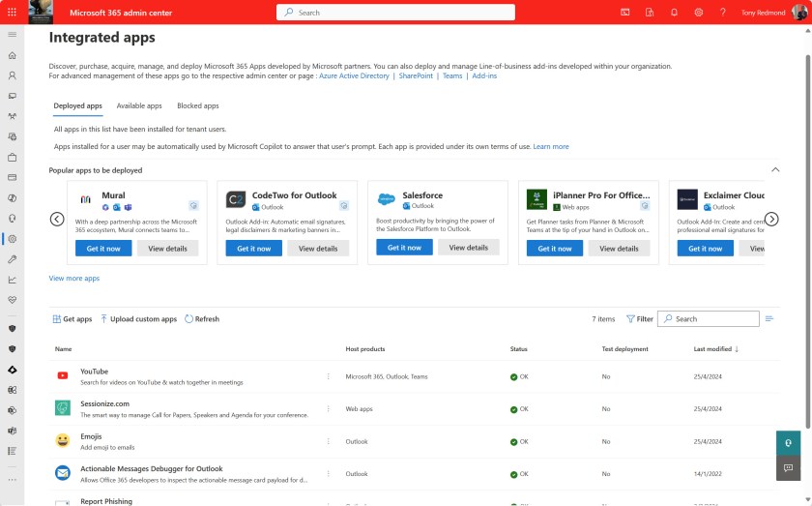Open more actions for the YouTube row

(329, 376)
